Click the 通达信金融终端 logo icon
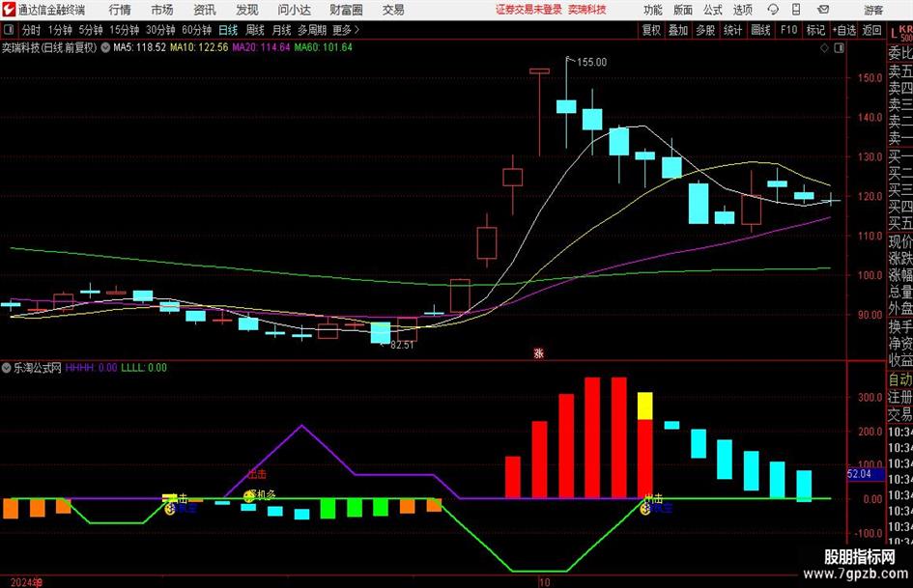Screen dimensions: 913x588 click(9, 10)
